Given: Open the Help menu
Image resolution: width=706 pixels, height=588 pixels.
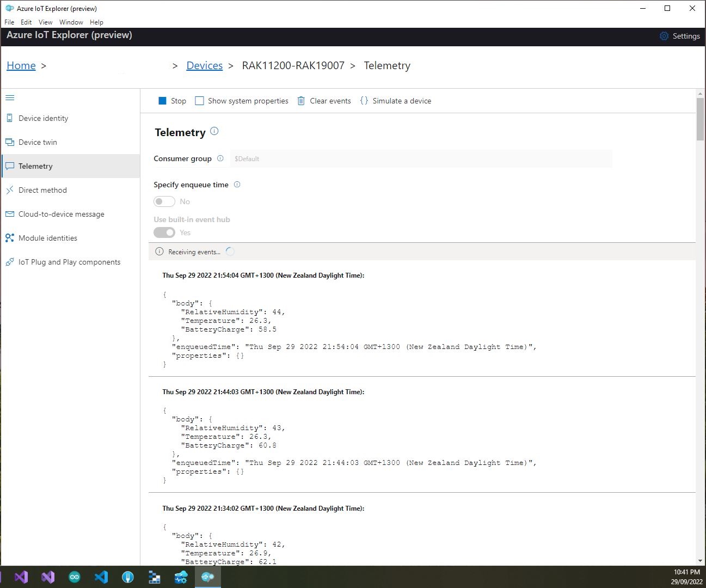Looking at the screenshot, I should tap(96, 22).
